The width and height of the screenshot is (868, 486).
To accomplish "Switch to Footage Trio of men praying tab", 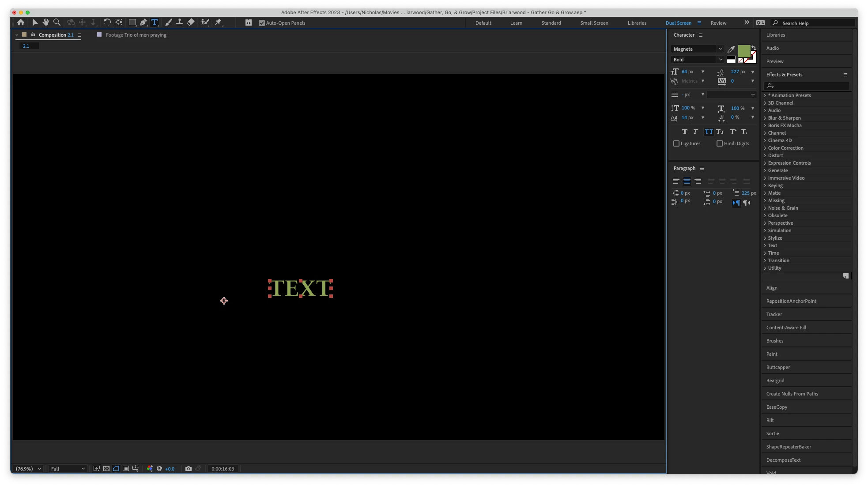I will (x=136, y=35).
